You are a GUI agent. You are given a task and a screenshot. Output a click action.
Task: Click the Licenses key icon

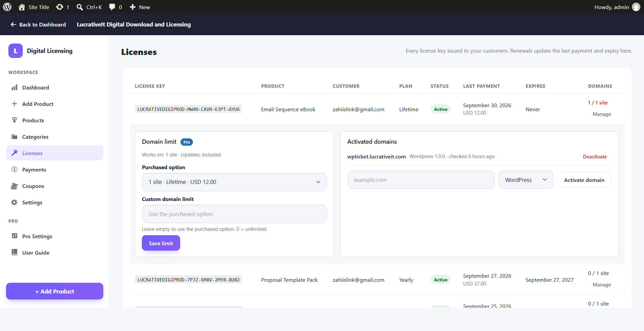click(x=14, y=153)
